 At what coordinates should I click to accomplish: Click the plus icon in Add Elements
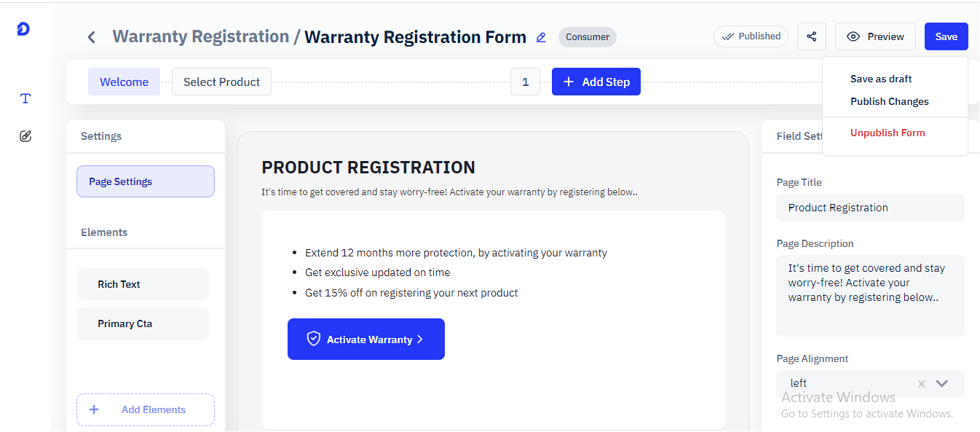pos(94,409)
